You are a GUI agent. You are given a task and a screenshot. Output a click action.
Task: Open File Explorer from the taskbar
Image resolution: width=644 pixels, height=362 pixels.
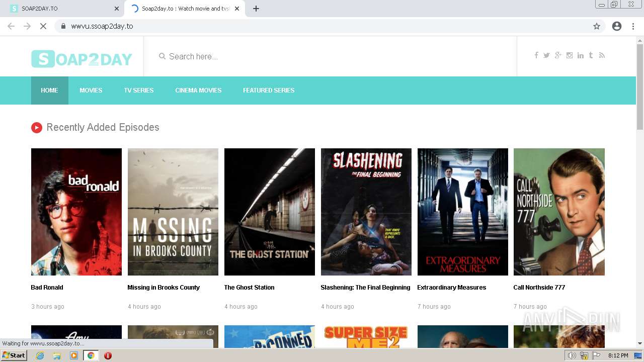tap(57, 355)
